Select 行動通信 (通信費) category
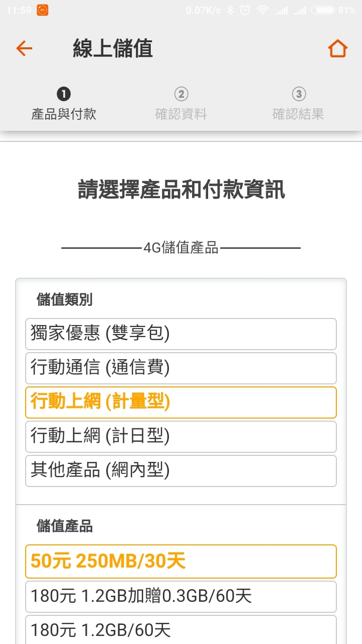The image size is (362, 644). coord(181,368)
